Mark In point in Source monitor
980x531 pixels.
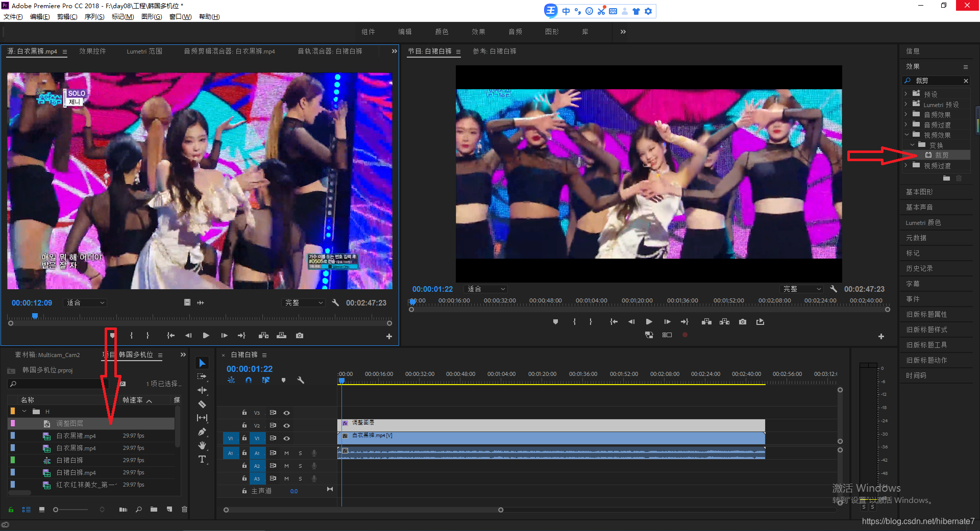pos(131,336)
